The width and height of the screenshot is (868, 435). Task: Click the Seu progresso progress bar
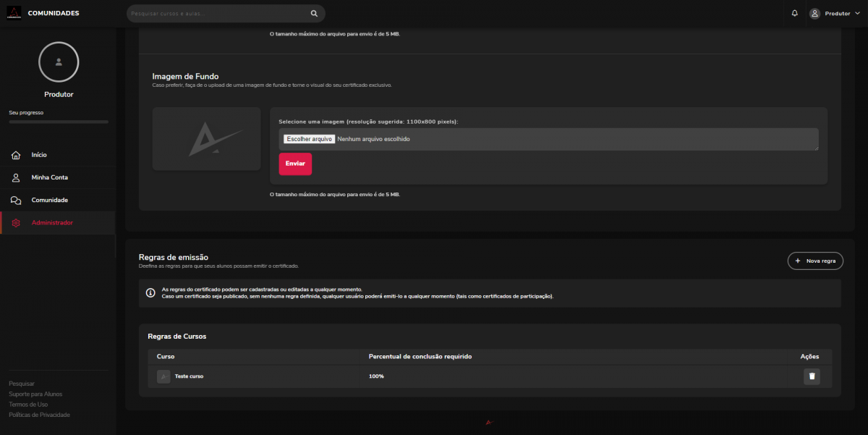59,122
